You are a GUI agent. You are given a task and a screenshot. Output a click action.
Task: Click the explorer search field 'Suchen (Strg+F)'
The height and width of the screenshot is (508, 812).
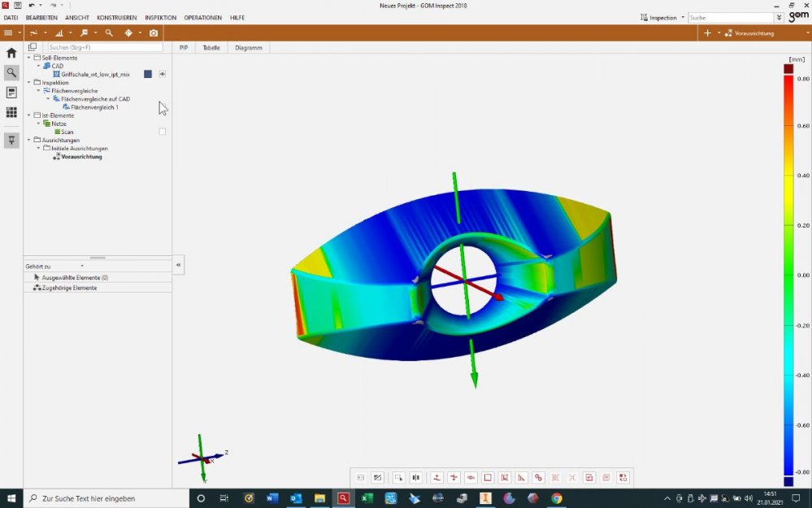[x=104, y=47]
